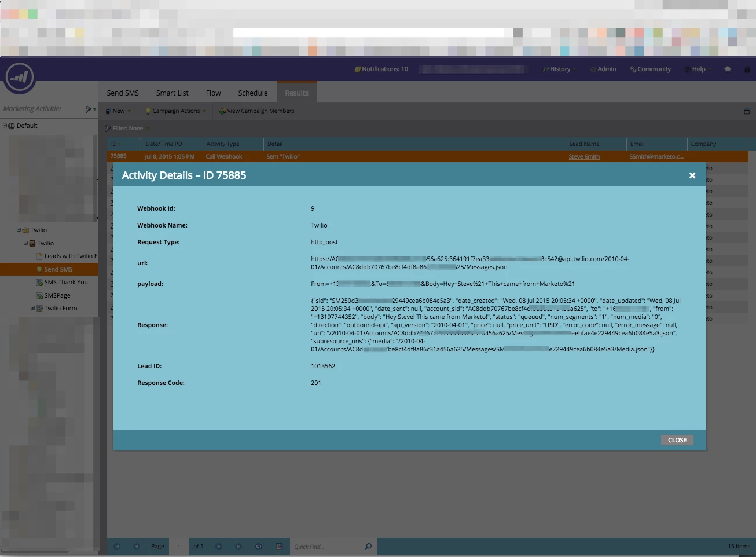The image size is (756, 557).
Task: Go to first page icon
Action: coord(117,547)
